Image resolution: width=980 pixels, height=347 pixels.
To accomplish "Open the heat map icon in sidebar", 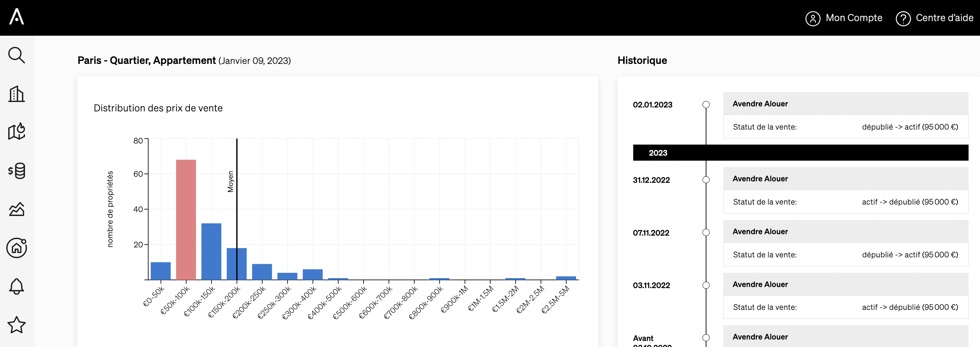I will coord(17,131).
